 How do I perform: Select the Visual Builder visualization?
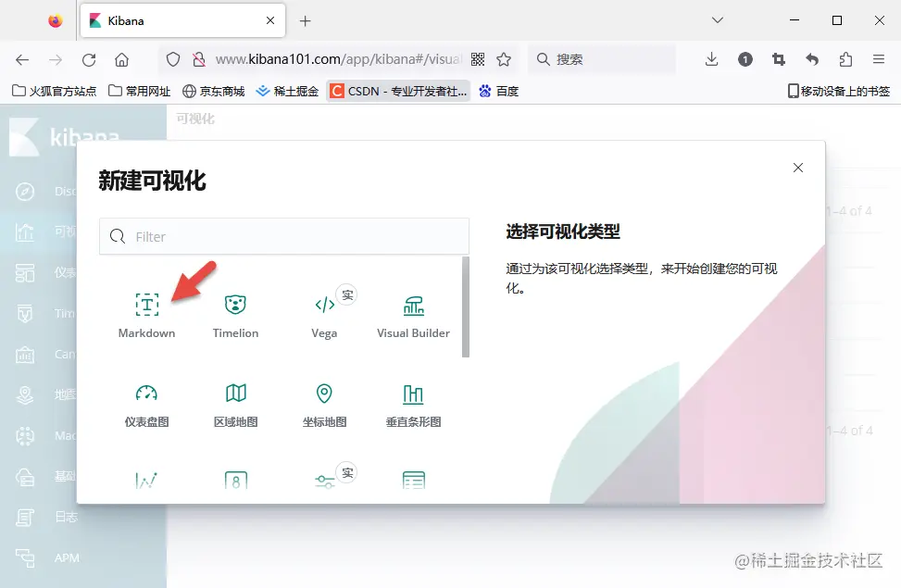click(x=413, y=316)
